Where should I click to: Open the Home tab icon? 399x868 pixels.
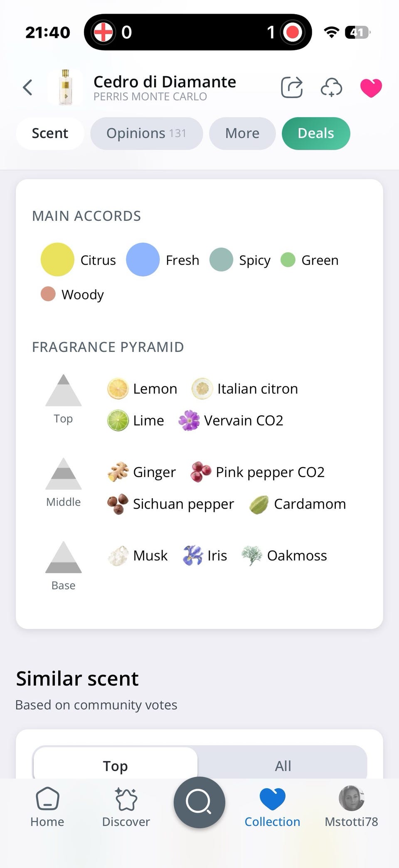tap(47, 799)
